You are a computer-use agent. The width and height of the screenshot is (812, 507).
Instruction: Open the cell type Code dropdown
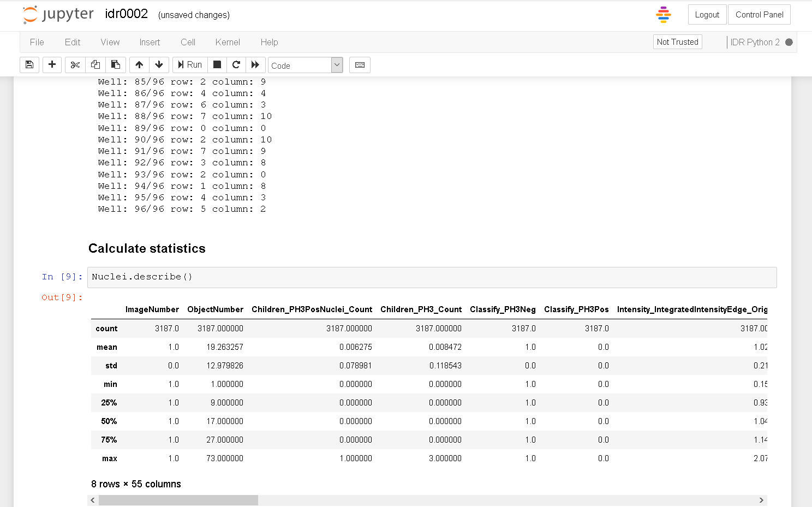pos(305,65)
